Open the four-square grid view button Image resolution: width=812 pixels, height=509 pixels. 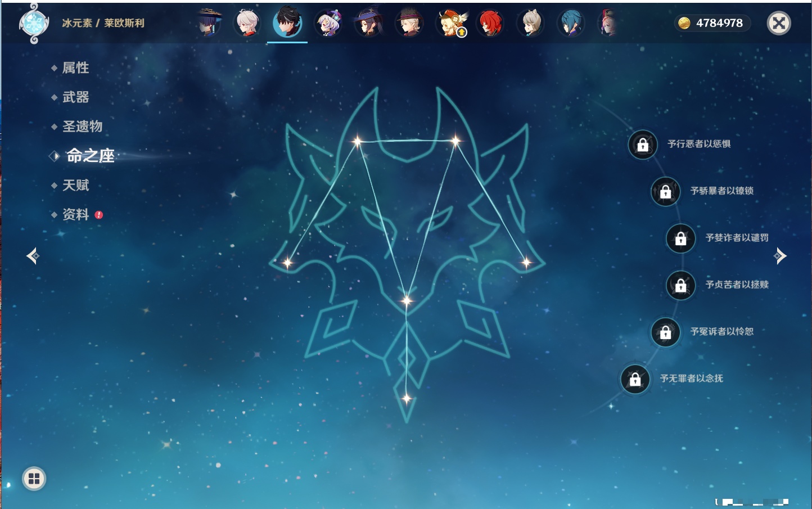[34, 479]
